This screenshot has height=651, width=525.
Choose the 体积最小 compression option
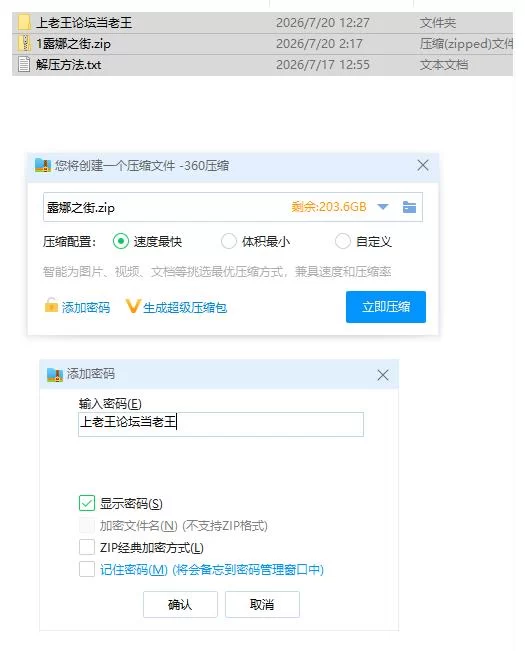pos(229,241)
